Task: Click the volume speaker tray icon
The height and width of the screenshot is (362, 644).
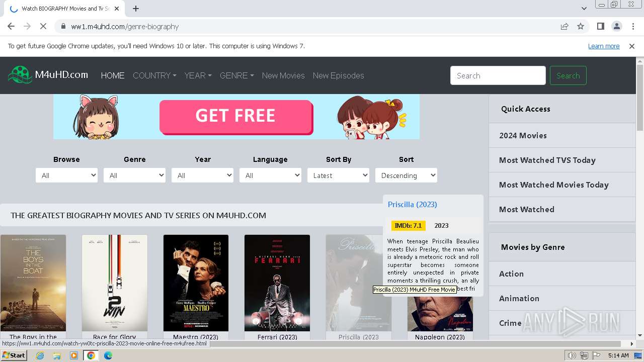Action: click(x=572, y=355)
